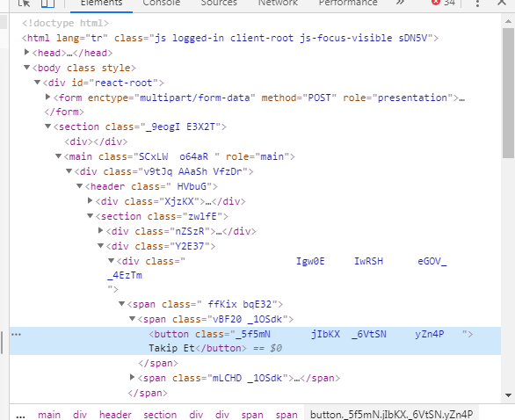This screenshot has width=515, height=420.
Task: Select the main breadcrumb at bottom
Action: coord(49,415)
